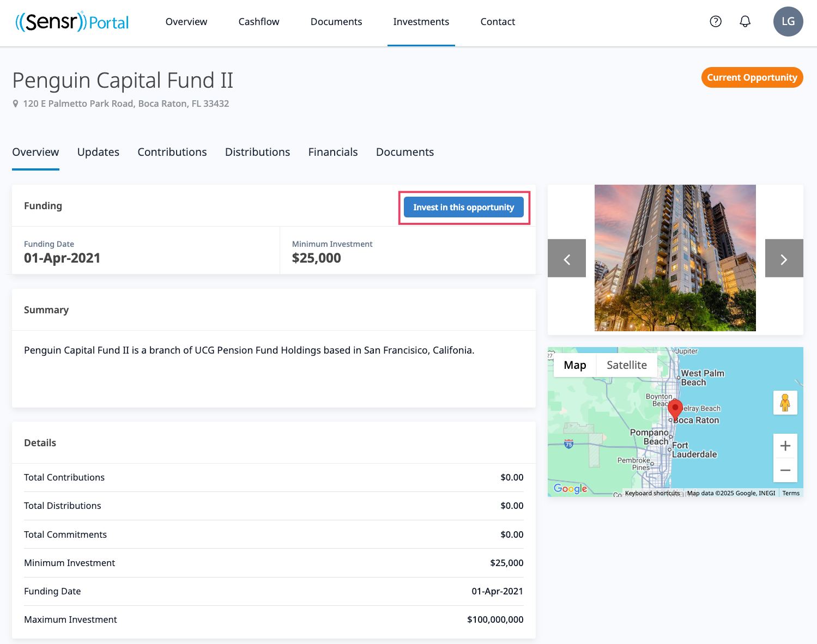Open Documents in the top navigation
The height and width of the screenshot is (644, 817).
336,22
